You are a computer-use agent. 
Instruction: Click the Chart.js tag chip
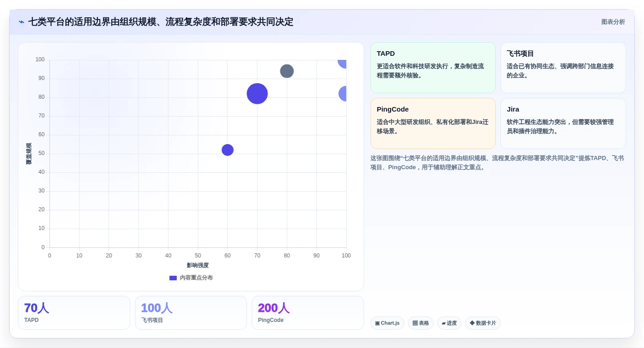click(x=387, y=323)
